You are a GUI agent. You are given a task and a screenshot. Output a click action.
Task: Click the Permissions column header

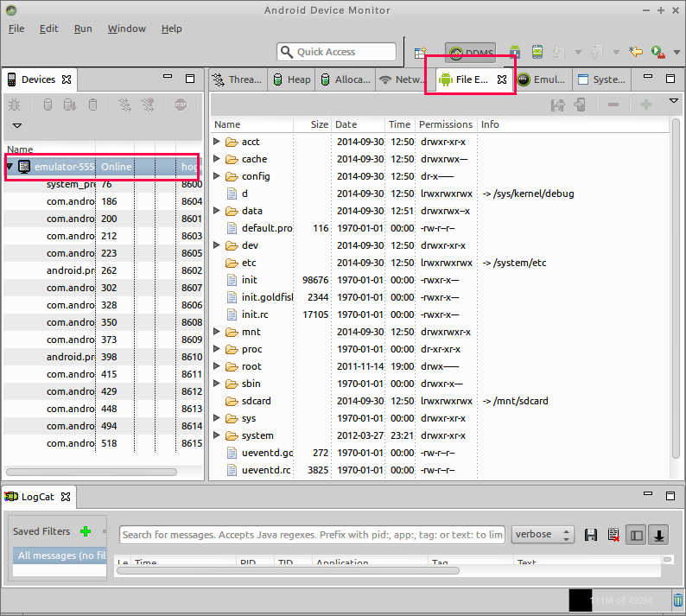pos(446,124)
